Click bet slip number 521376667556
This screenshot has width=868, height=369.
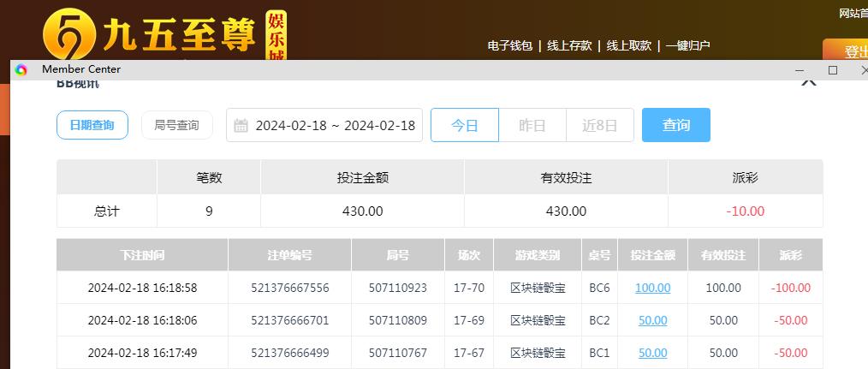[x=289, y=289]
